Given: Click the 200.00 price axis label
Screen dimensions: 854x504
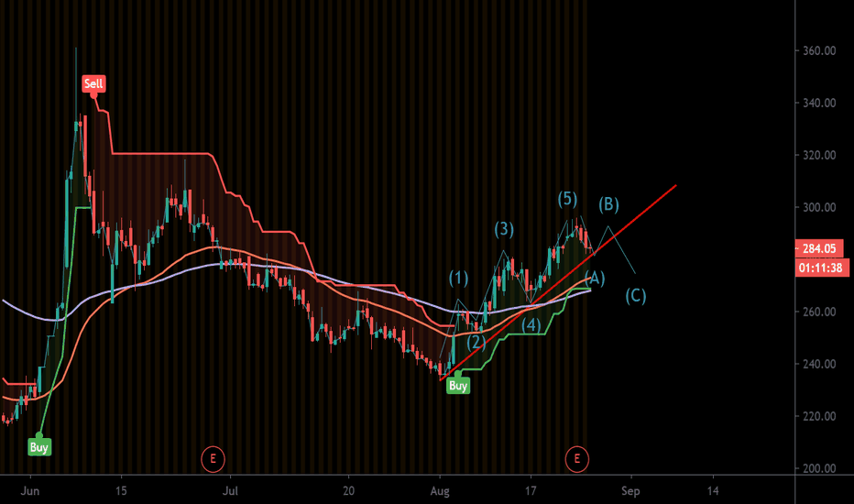Looking at the screenshot, I should (x=819, y=468).
